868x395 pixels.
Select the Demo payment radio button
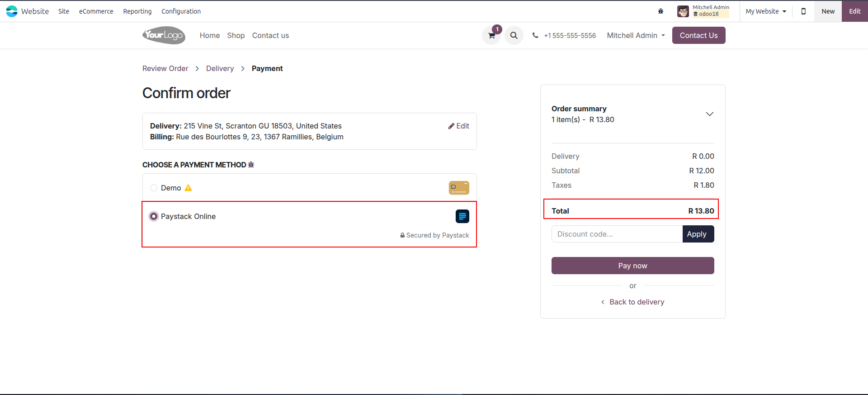coord(154,188)
